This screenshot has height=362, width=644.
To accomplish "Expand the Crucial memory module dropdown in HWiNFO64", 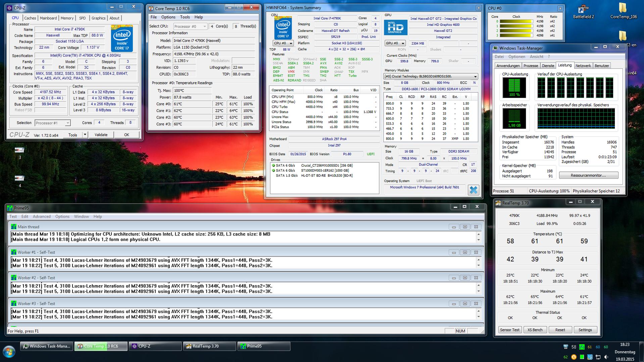I will [475, 76].
